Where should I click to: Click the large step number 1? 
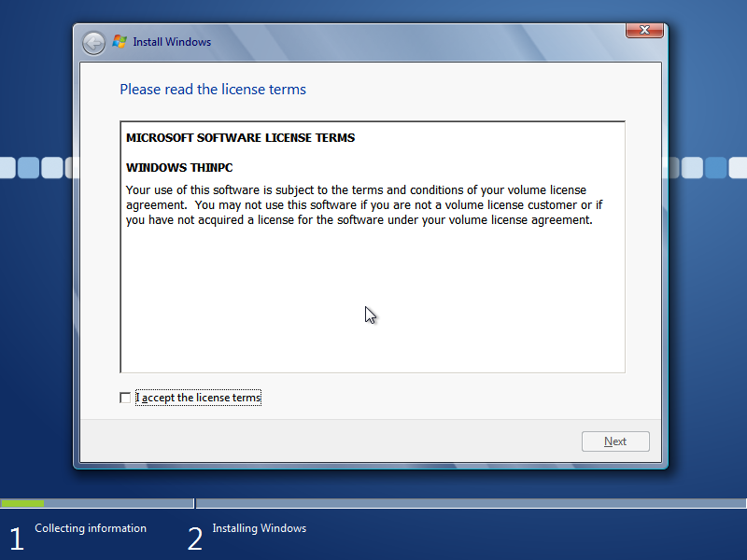pyautogui.click(x=17, y=539)
